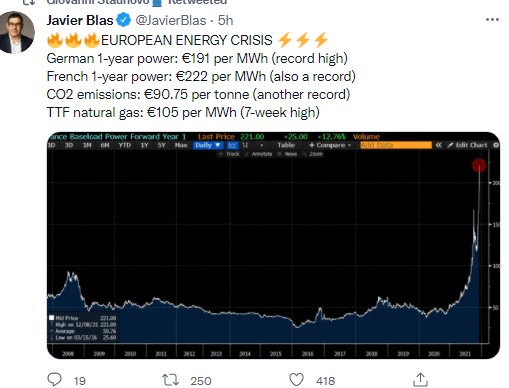This screenshot has width=509, height=388.
Task: Expand the Daily interval dropdown in chart
Action: tap(208, 145)
